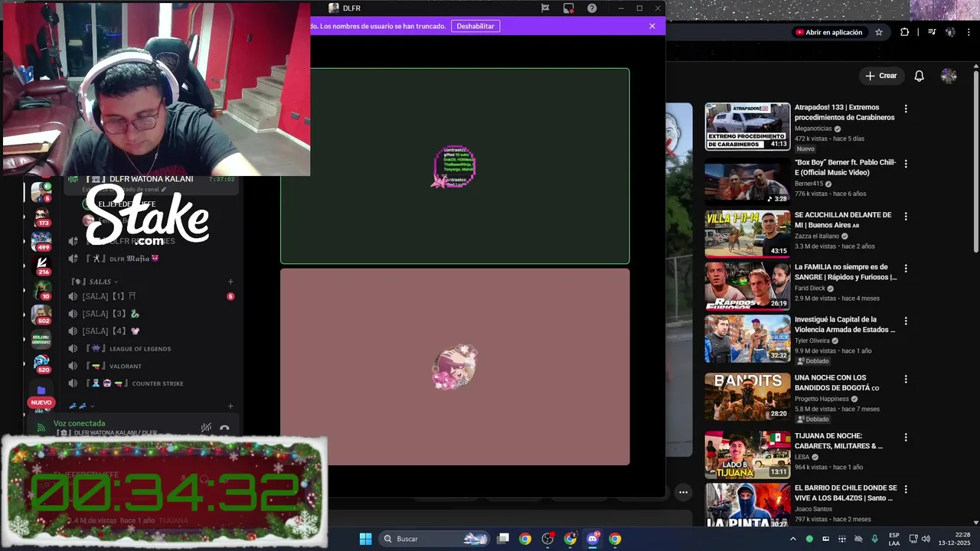Viewport: 980px width, 551px height.
Task: Open Chrome media controls icon
Action: point(932,32)
